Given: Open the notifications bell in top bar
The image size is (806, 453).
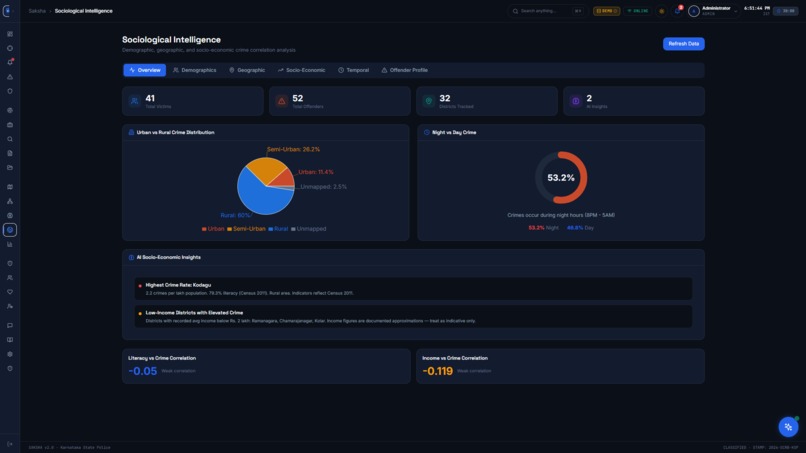Looking at the screenshot, I should pos(677,11).
